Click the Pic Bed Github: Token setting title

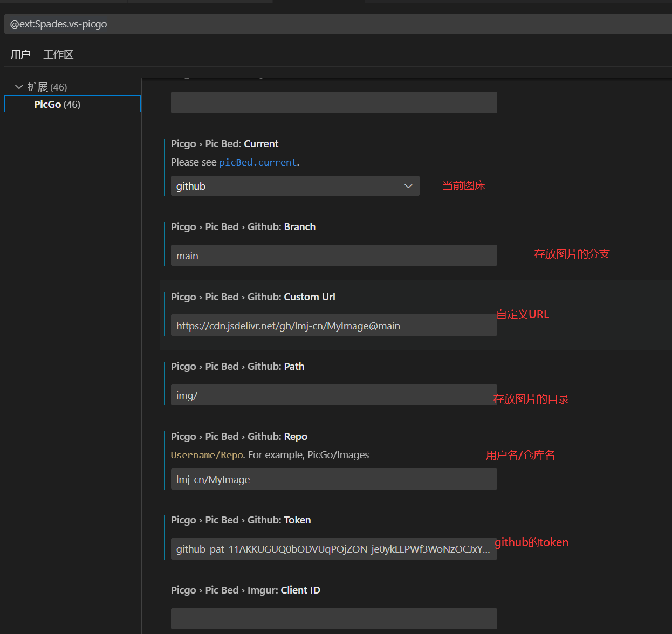click(x=241, y=520)
